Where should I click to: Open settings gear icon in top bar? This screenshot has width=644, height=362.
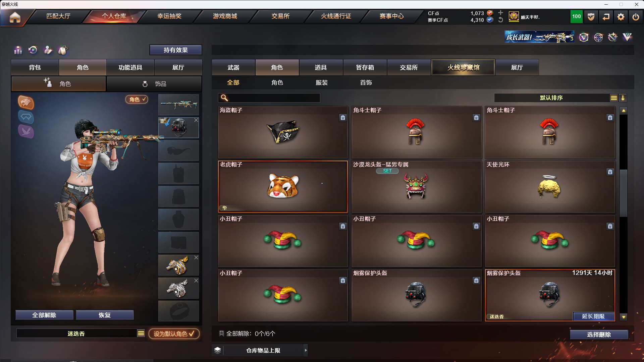point(621,17)
